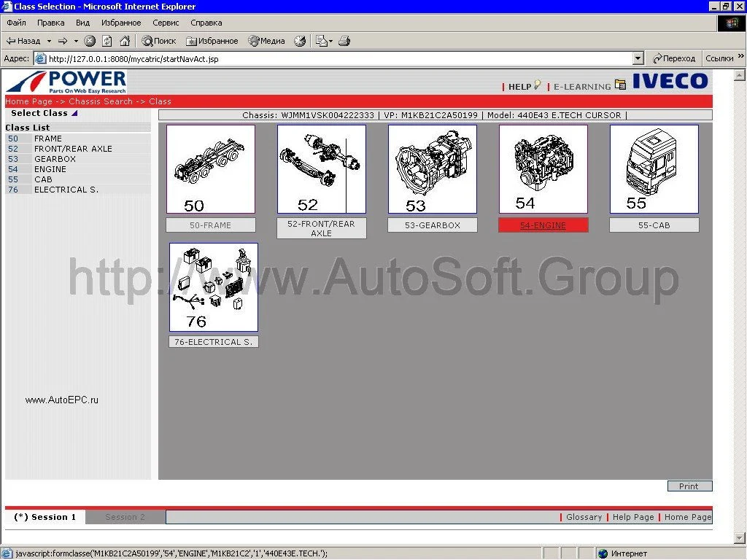The height and width of the screenshot is (560, 747).
Task: Click the Refresh page icon
Action: pos(107,41)
